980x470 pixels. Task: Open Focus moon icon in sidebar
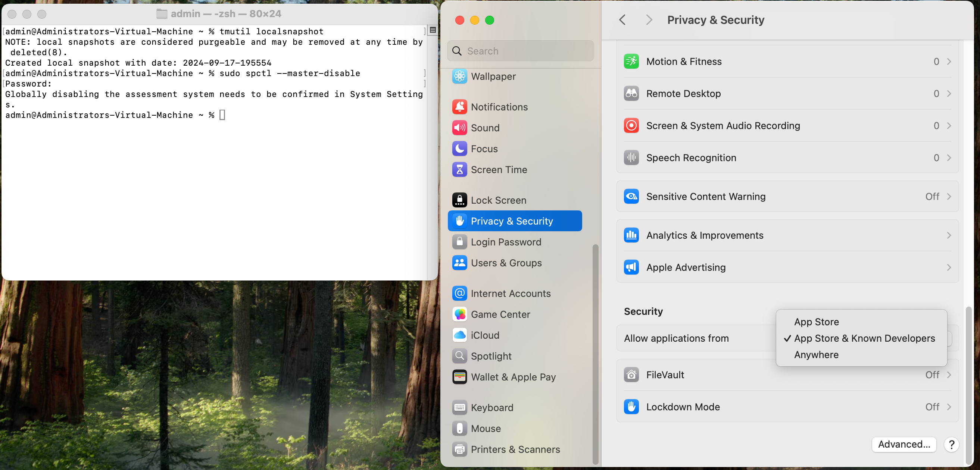pyautogui.click(x=459, y=149)
